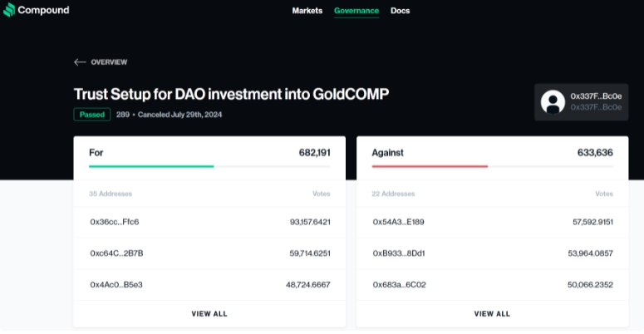Click the dimmed 0x337F...Bc0e address

596,107
